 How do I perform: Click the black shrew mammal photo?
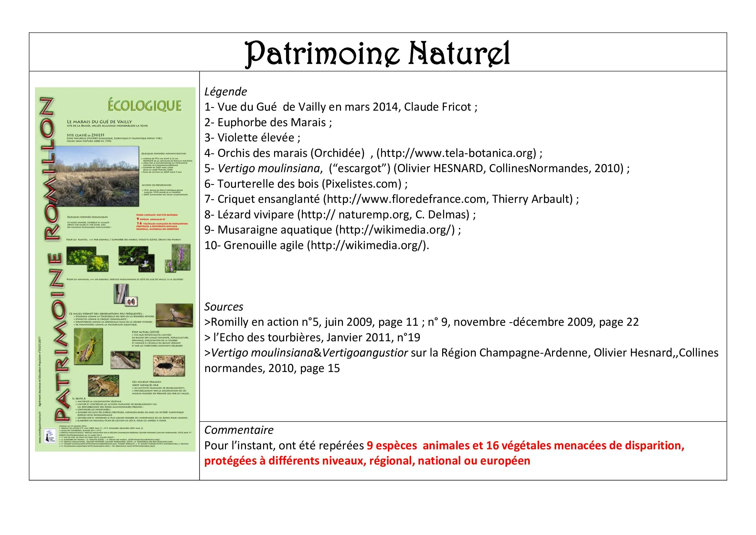point(169,366)
